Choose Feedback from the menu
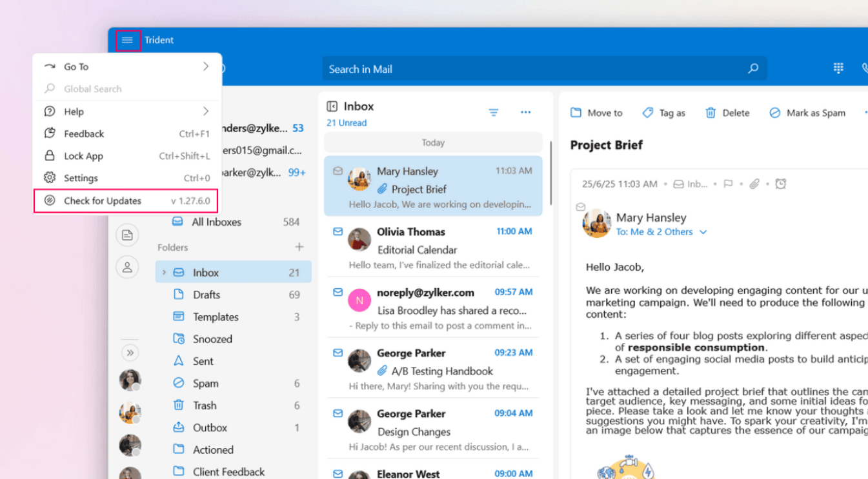Screen dimensions: 868x479 pos(127,134)
